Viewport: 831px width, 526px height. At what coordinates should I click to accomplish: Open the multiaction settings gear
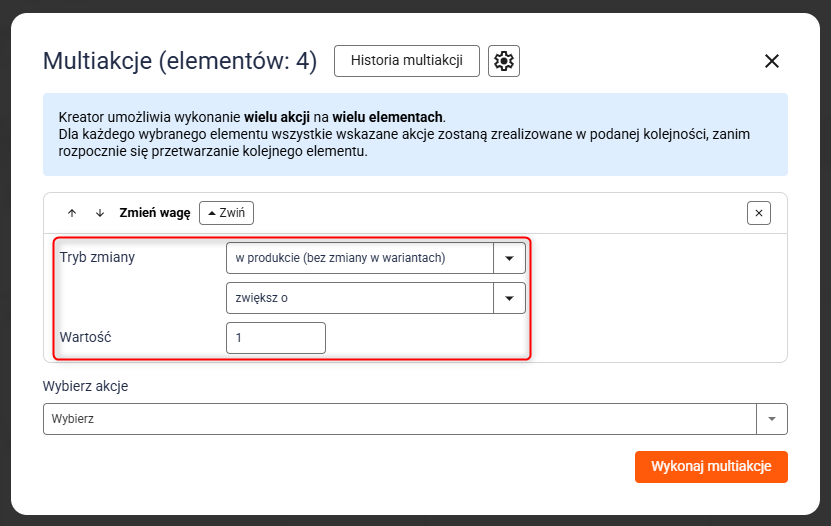click(504, 61)
